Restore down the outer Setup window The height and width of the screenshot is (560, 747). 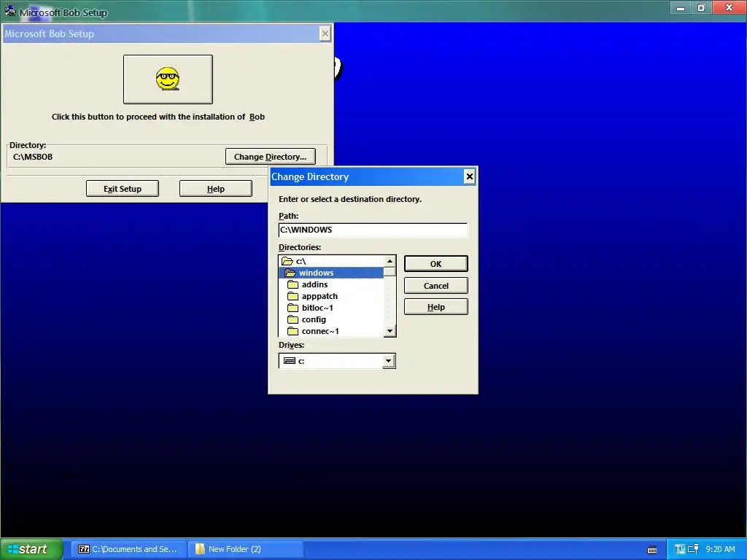coord(702,7)
